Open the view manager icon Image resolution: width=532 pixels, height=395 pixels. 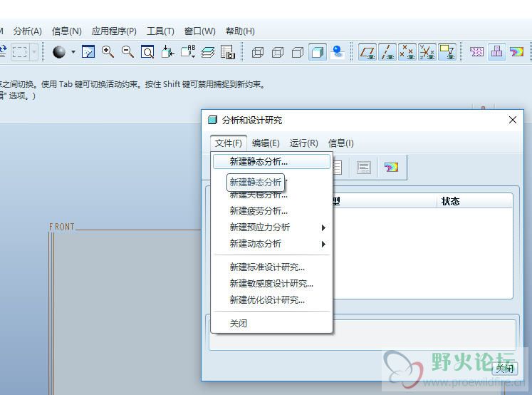point(228,52)
